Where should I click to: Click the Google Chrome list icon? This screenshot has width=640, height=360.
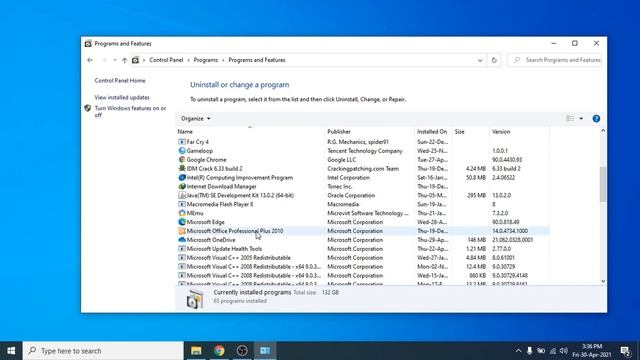pos(182,160)
